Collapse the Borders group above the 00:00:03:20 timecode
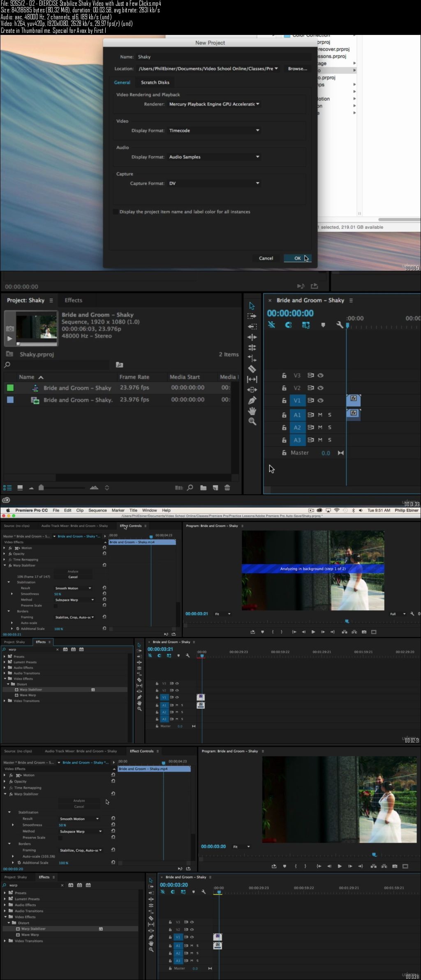 [9, 844]
